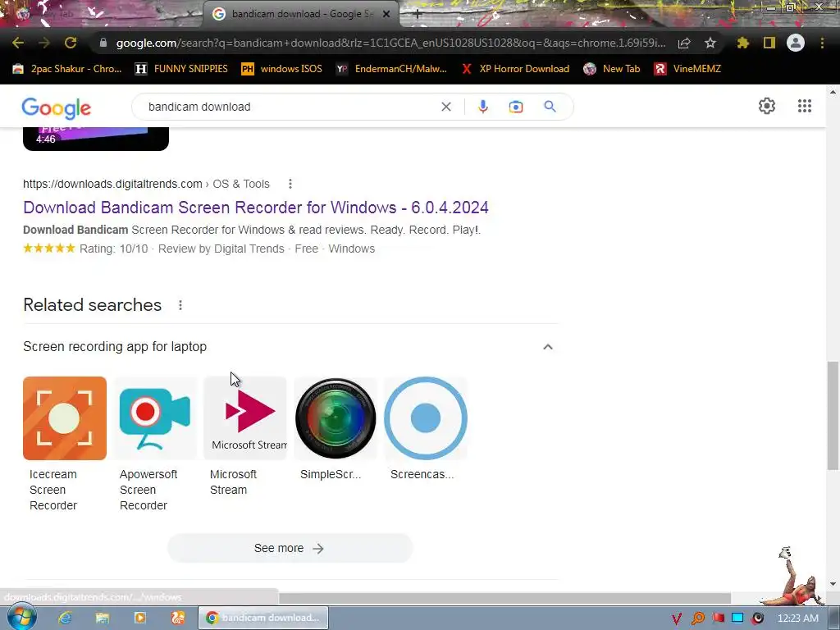Open the XP Horror Download bookmark
Viewport: 840px width, 630px height.
click(515, 69)
